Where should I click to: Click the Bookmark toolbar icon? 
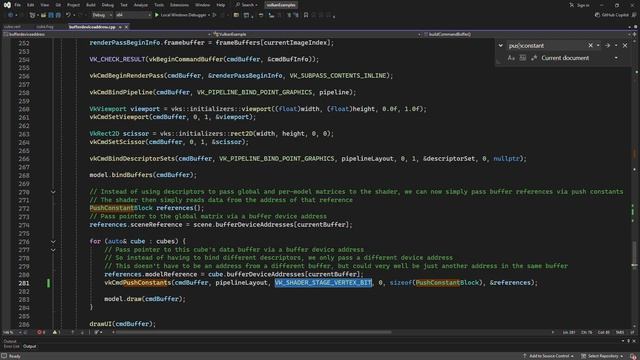click(306, 15)
